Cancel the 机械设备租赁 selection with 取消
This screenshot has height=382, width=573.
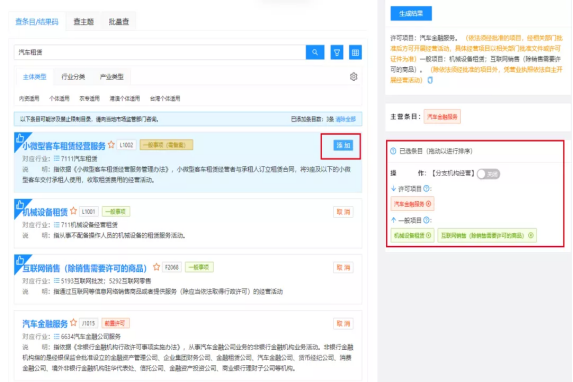click(343, 212)
